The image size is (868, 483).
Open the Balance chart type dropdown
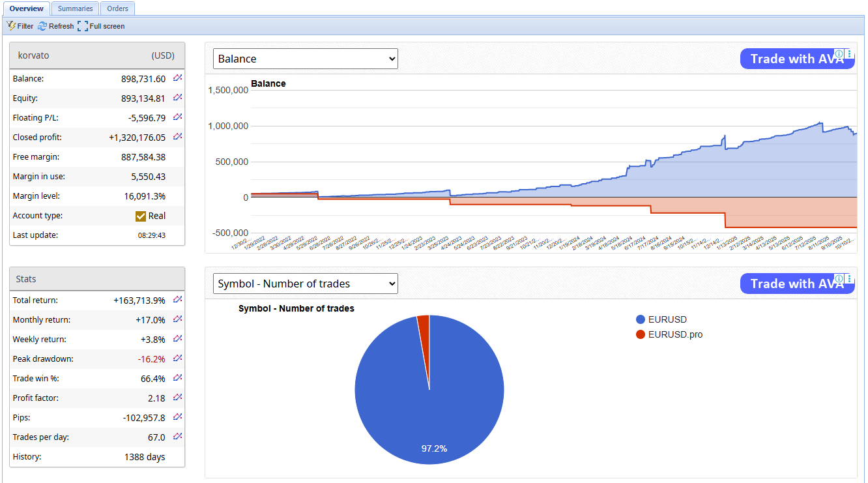[306, 59]
